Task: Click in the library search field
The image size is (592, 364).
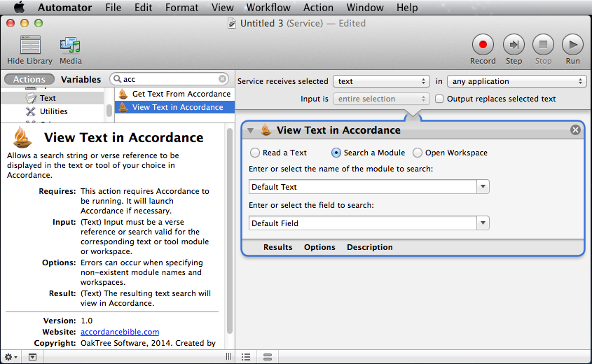Action: [x=170, y=79]
